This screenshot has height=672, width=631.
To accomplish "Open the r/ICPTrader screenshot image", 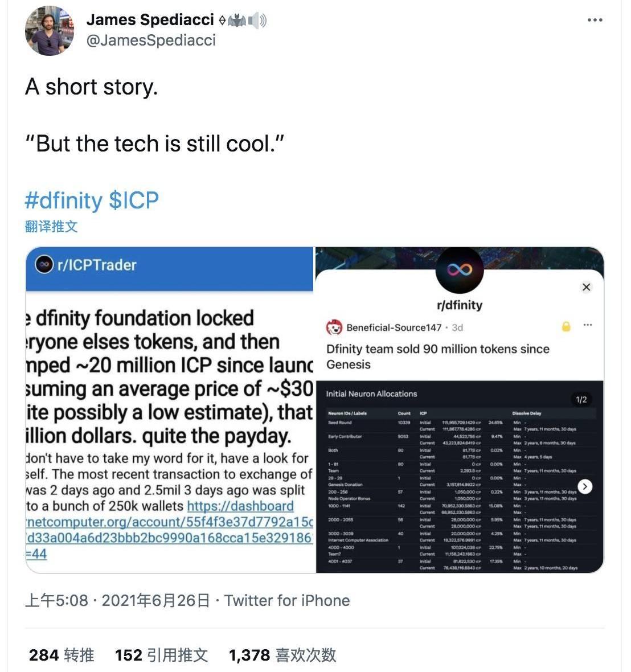I will [170, 410].
